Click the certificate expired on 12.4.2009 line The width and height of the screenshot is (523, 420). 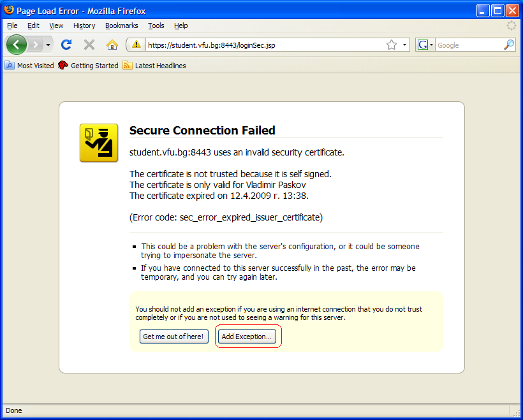coord(219,196)
